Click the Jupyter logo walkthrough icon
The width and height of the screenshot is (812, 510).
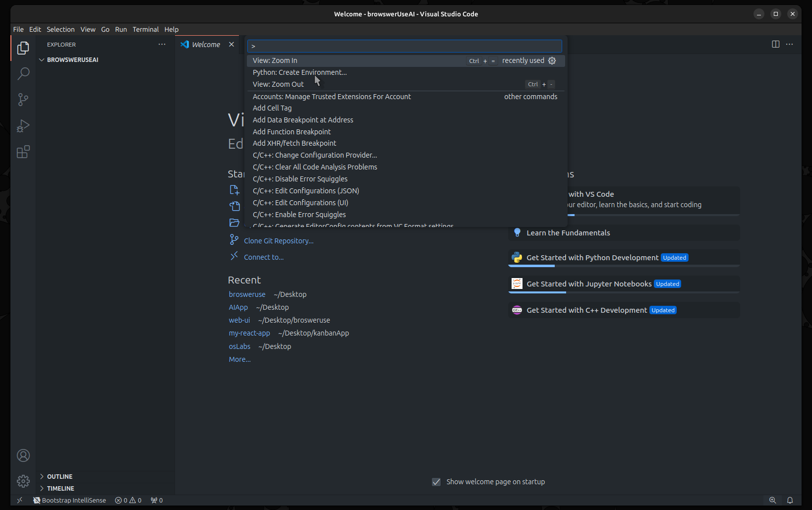pyautogui.click(x=517, y=283)
